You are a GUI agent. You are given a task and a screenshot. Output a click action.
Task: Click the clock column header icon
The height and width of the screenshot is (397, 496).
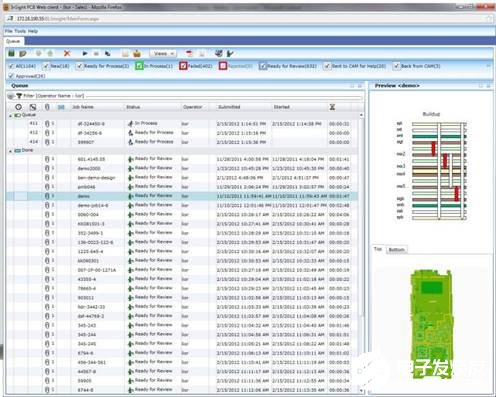tap(19, 107)
